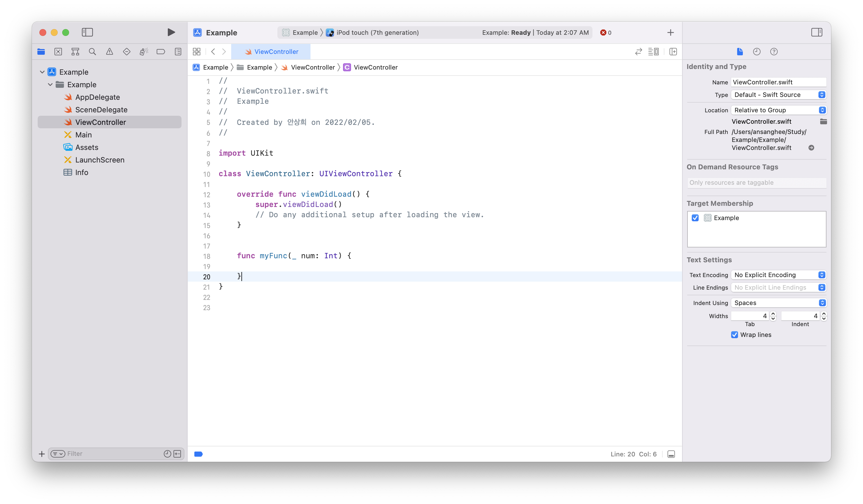Increase the Tab width stepper
863x504 pixels.
(x=773, y=313)
